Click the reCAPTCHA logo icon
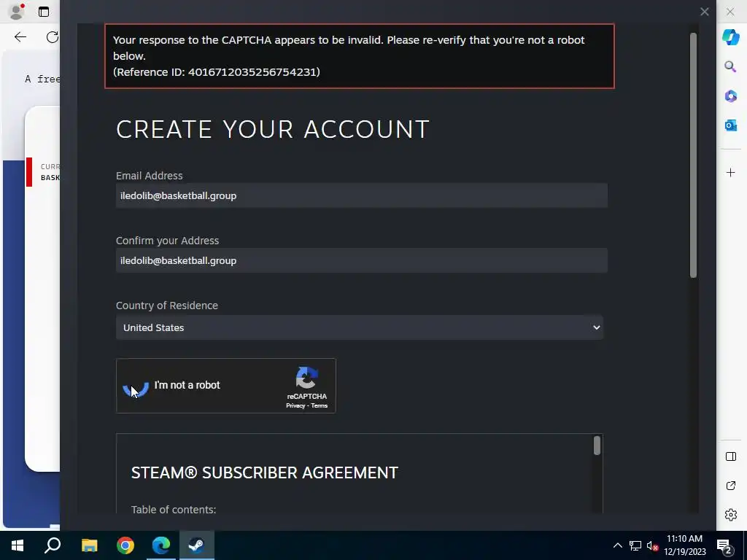This screenshot has width=747, height=560. [x=307, y=378]
